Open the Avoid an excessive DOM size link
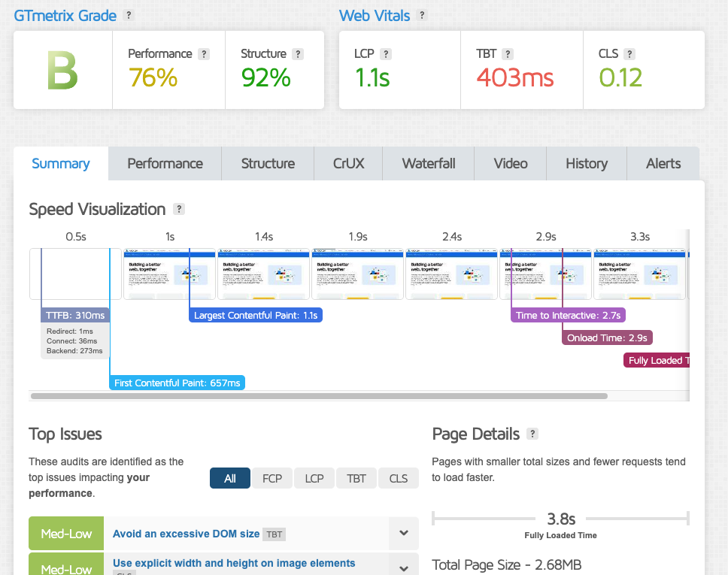 pos(186,534)
